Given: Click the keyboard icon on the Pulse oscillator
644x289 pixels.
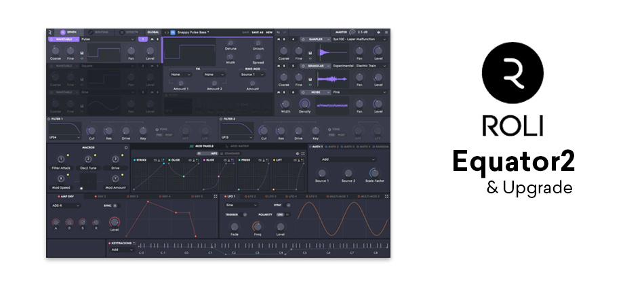Looking at the screenshot, I should click(x=82, y=53).
